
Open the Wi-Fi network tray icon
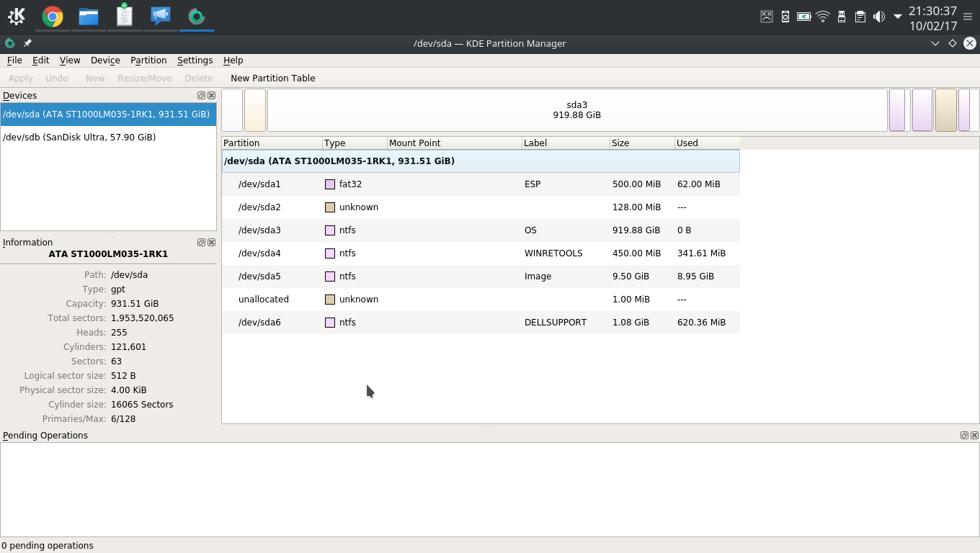pyautogui.click(x=823, y=16)
